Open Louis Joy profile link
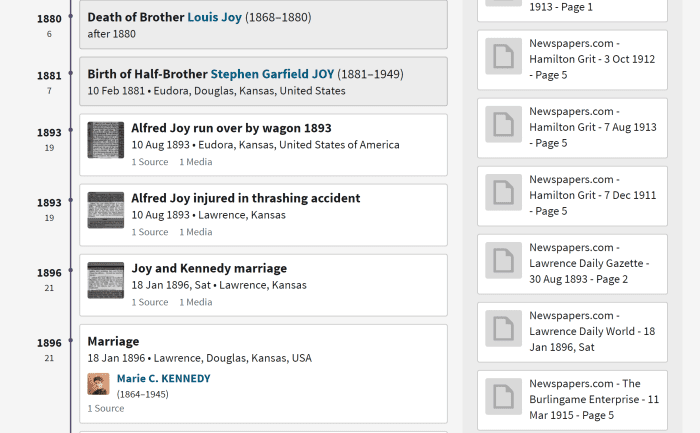 [214, 17]
